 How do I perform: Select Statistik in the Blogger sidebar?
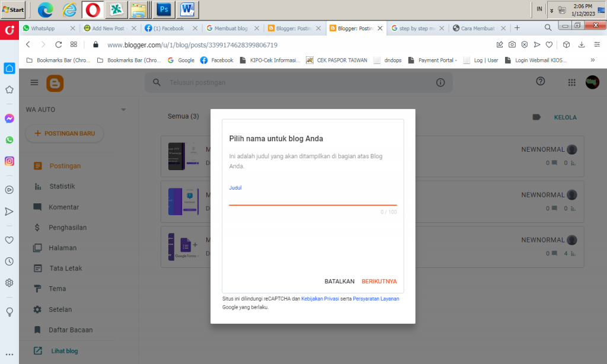pyautogui.click(x=62, y=186)
